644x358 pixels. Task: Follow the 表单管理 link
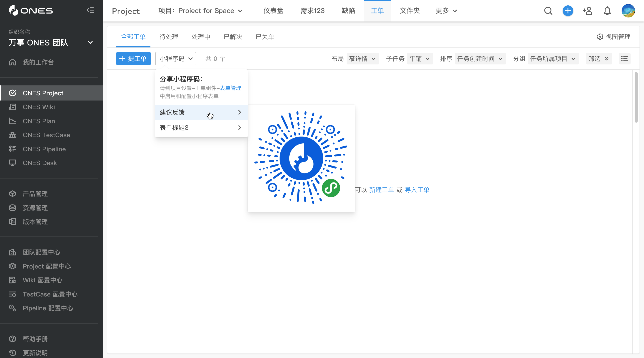pos(230,88)
